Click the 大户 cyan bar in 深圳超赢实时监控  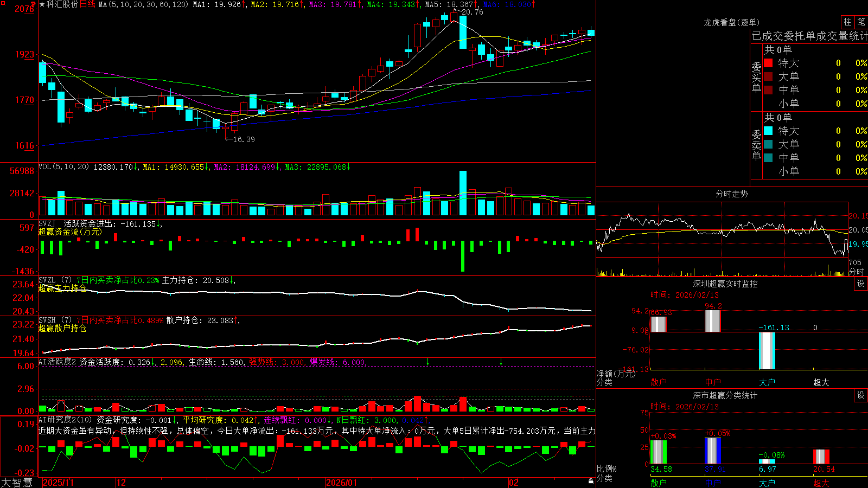(x=767, y=351)
